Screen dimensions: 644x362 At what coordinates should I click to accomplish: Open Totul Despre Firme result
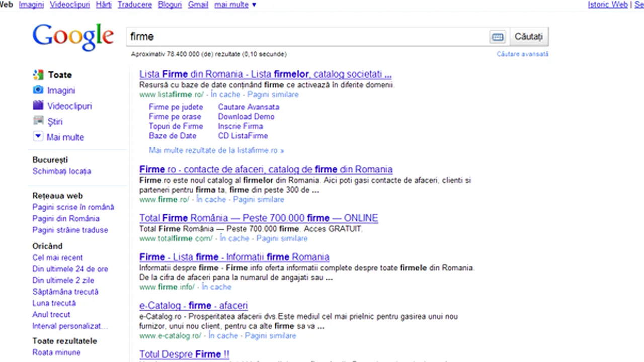(184, 354)
